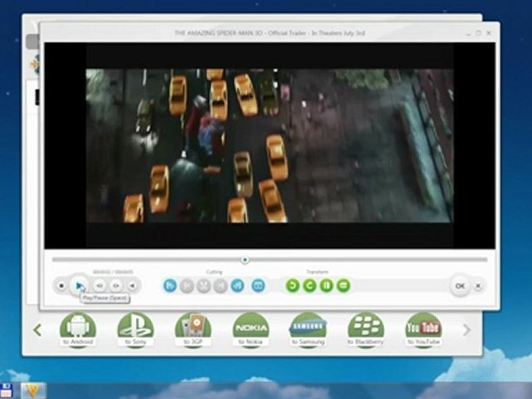The height and width of the screenshot is (399, 532).
Task: Select the to Samsung conversion preset
Action: 308,330
